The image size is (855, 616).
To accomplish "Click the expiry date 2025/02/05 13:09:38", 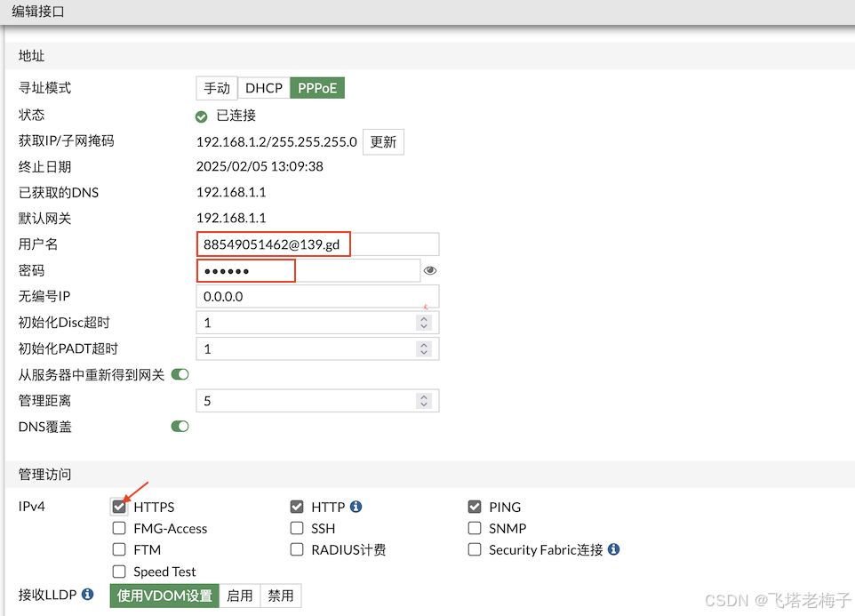I will [260, 166].
